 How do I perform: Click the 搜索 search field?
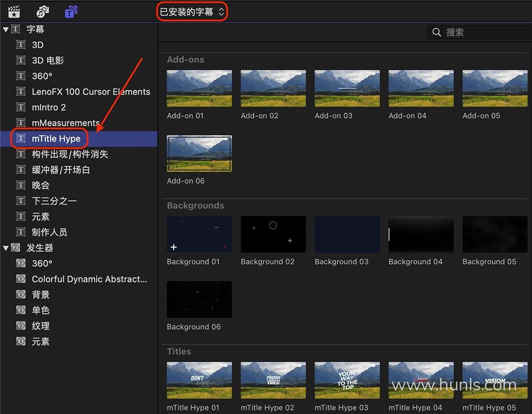[480, 32]
